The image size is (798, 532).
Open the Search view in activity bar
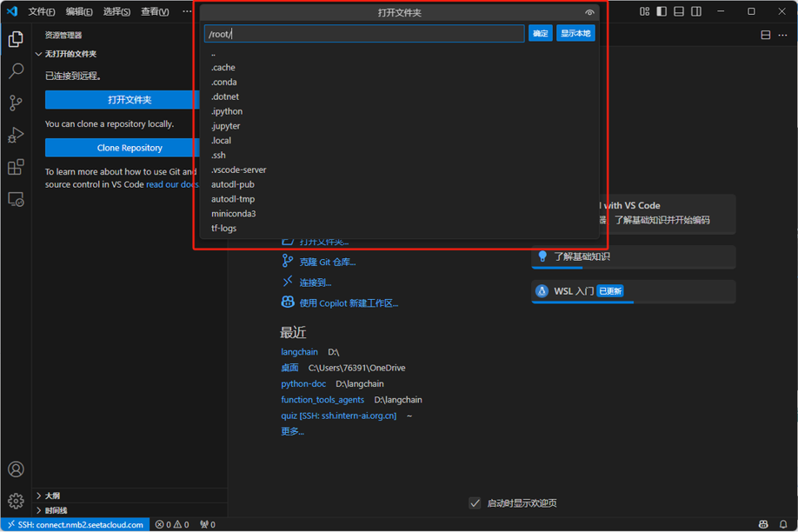pos(16,70)
